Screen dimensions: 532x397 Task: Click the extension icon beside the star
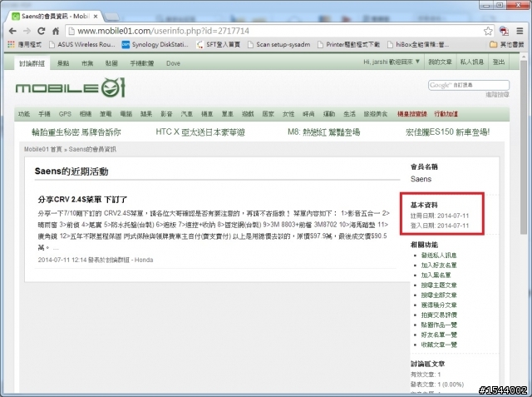[x=505, y=32]
